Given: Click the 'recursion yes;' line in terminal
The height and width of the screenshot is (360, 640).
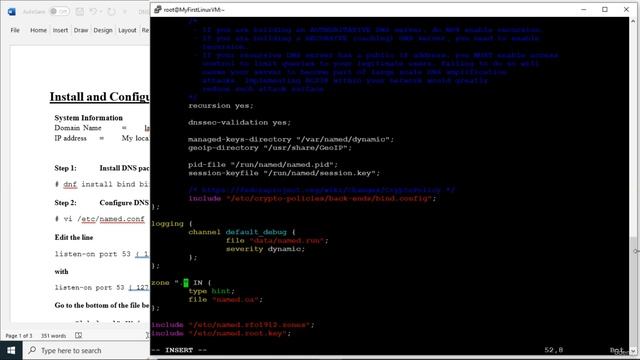Looking at the screenshot, I should [221, 106].
